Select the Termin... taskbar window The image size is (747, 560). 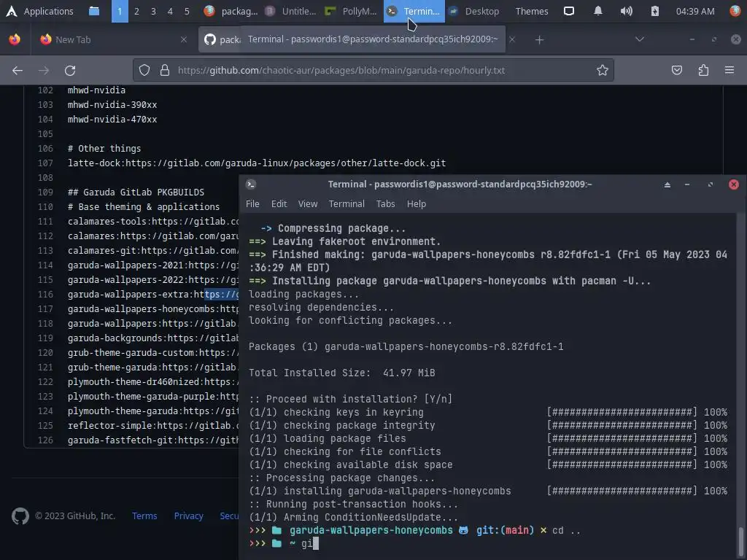[414, 11]
